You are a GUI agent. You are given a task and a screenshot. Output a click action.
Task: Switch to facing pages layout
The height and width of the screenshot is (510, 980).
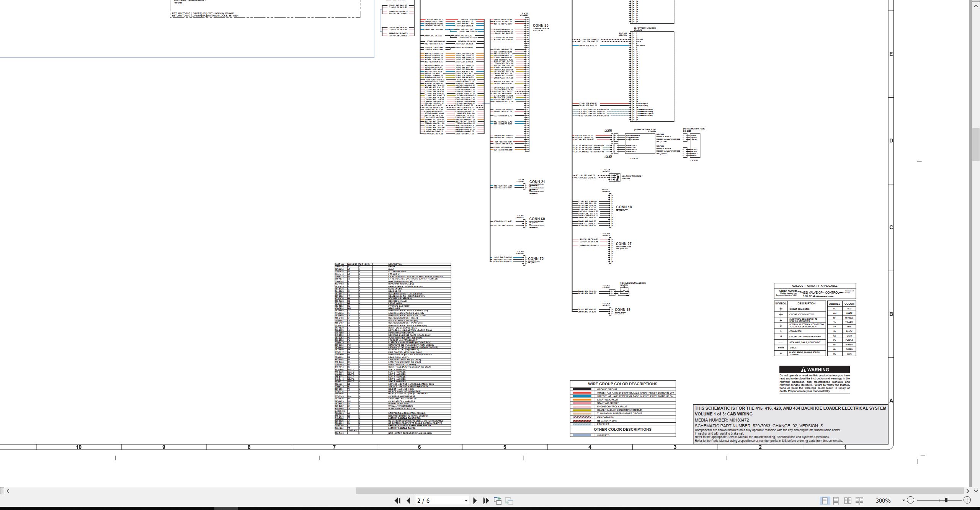[x=848, y=500]
